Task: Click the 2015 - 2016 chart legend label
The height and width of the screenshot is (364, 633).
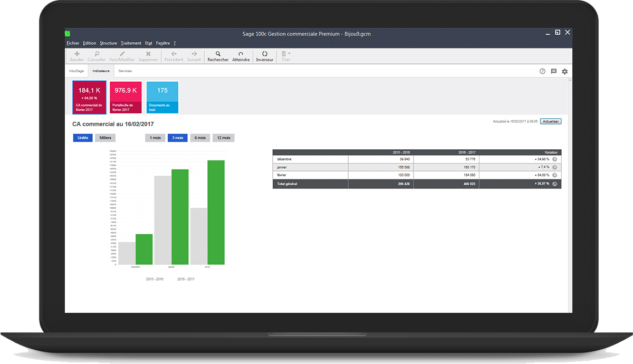Action: [155, 279]
